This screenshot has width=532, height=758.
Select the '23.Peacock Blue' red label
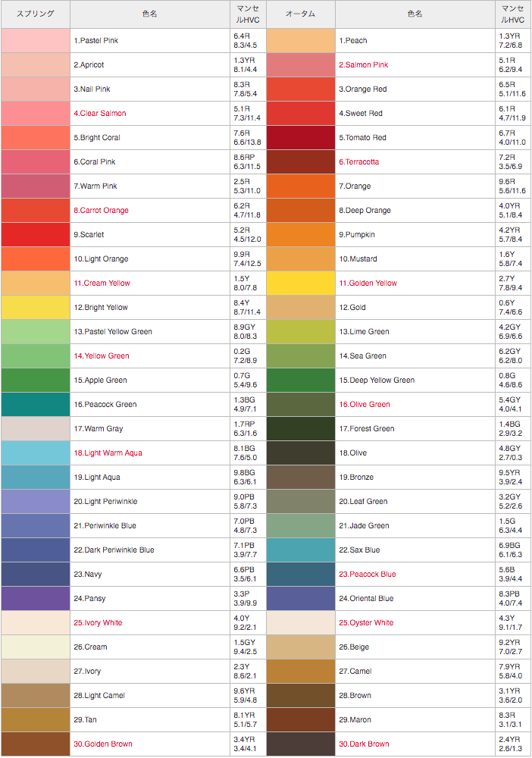click(x=368, y=575)
